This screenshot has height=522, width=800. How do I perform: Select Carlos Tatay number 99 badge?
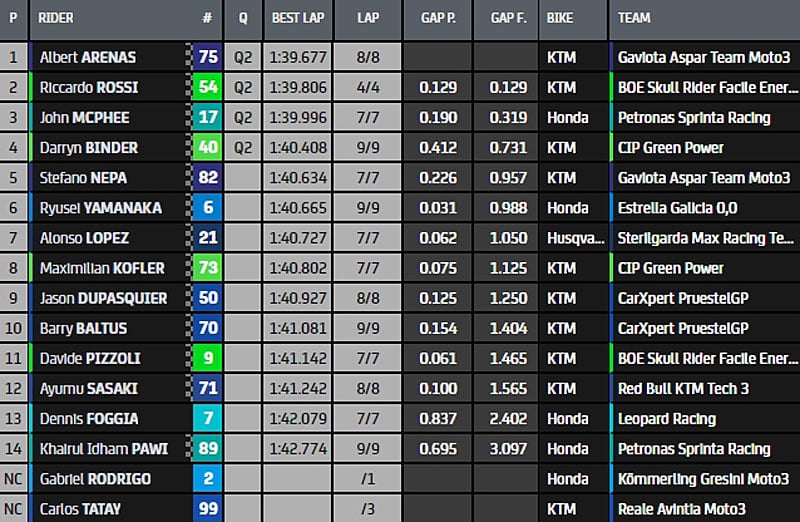coord(208,509)
